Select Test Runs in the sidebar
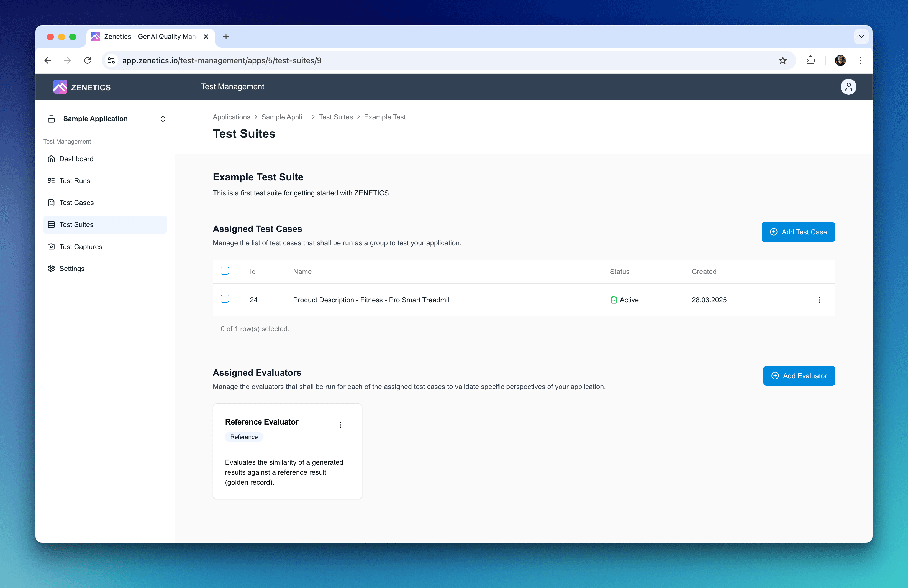The width and height of the screenshot is (908, 588). click(75, 180)
